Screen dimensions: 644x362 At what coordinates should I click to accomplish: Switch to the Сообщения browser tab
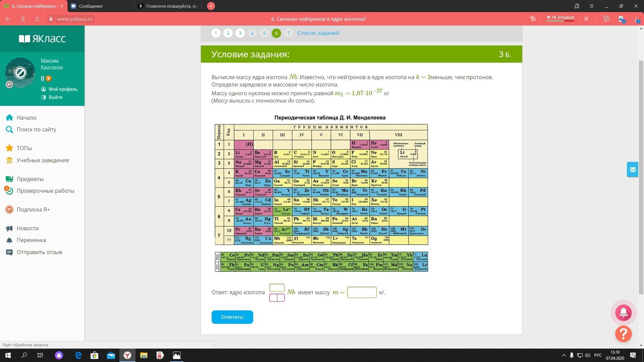pos(91,6)
